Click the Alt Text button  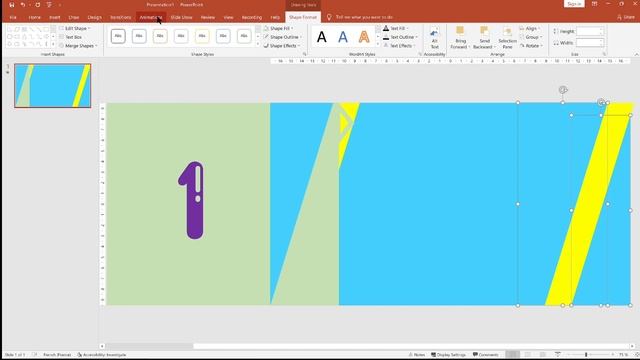[x=434, y=38]
